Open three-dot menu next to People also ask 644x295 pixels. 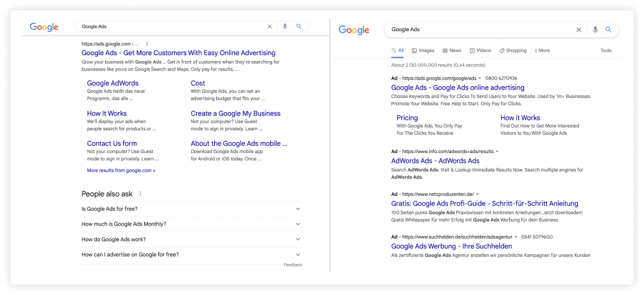[x=140, y=194]
